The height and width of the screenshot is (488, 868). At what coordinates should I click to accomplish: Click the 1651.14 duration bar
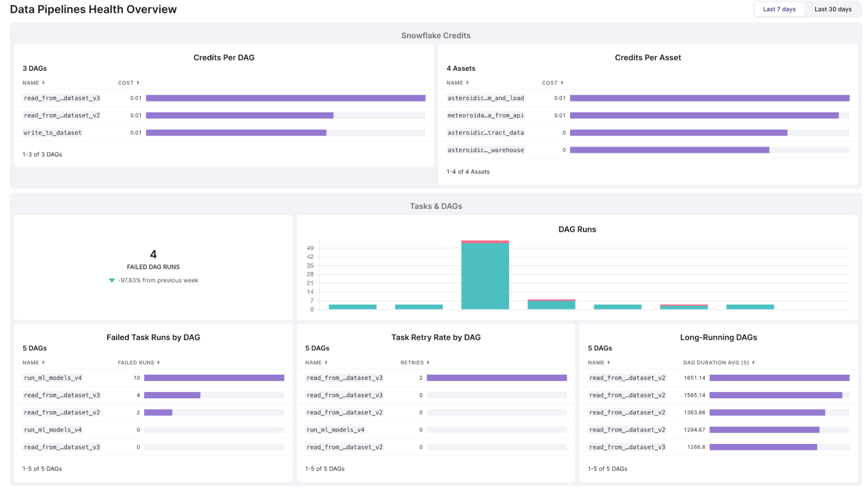pos(779,378)
